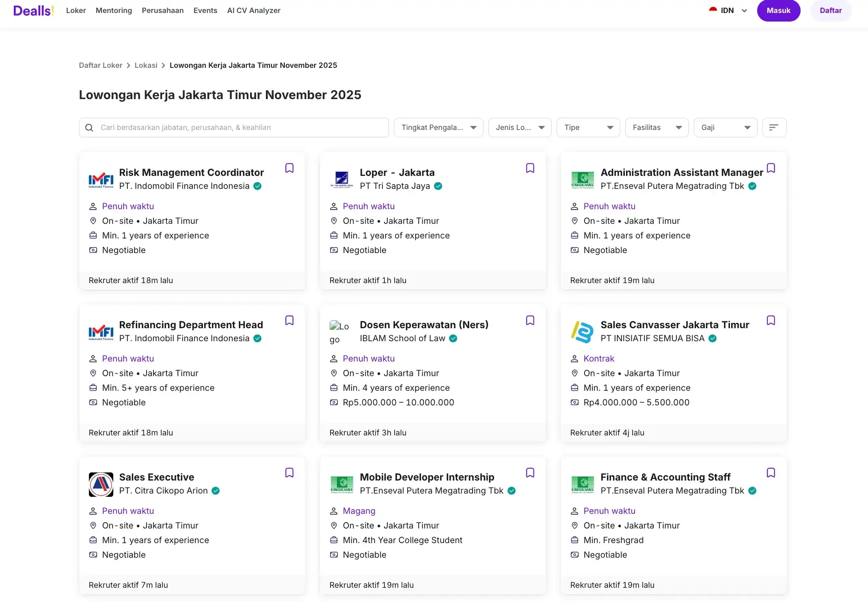The image size is (868, 602).
Task: Open the Gaji filter dropdown
Action: tap(725, 128)
